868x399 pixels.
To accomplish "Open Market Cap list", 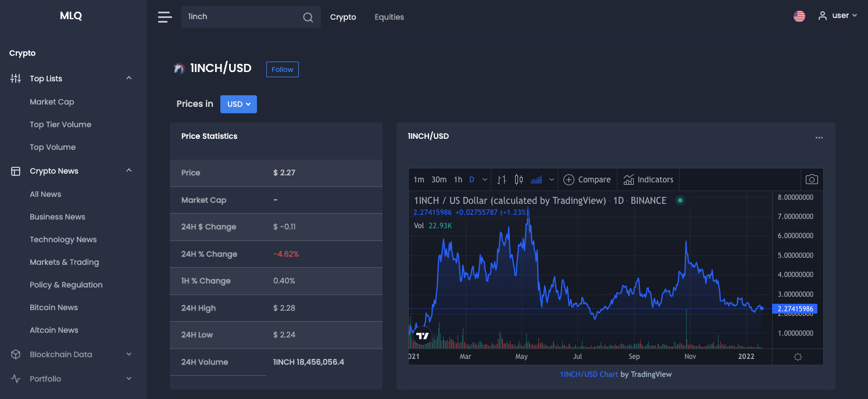I will click(x=52, y=102).
